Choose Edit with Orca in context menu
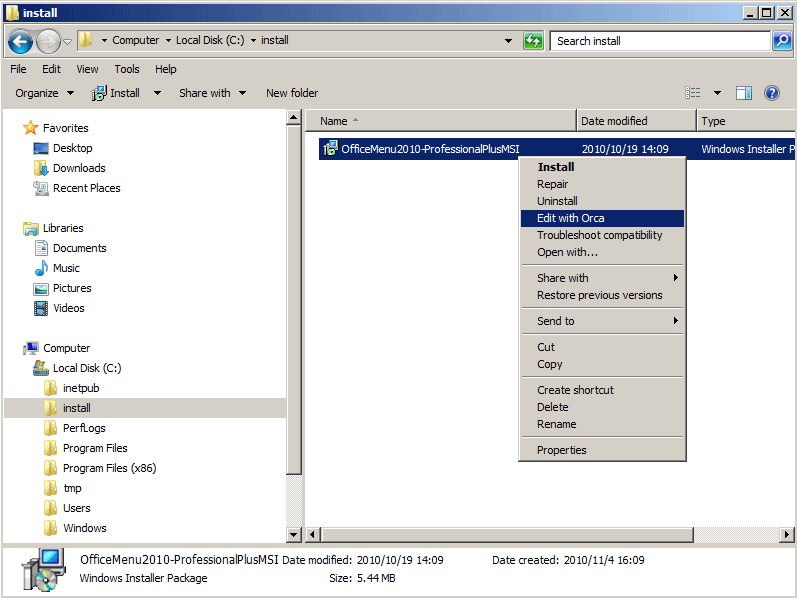 click(602, 218)
